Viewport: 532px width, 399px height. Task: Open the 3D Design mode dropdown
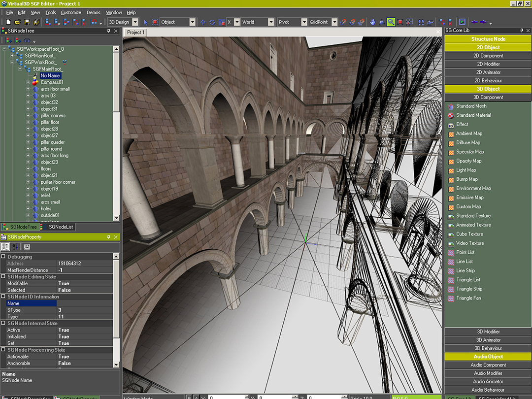point(135,22)
